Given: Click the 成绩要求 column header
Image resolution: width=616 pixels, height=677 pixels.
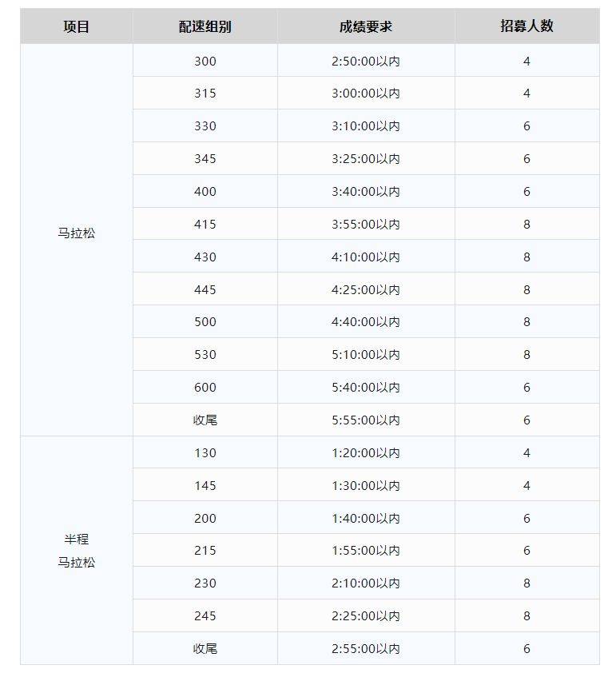Looking at the screenshot, I should pos(366,26).
